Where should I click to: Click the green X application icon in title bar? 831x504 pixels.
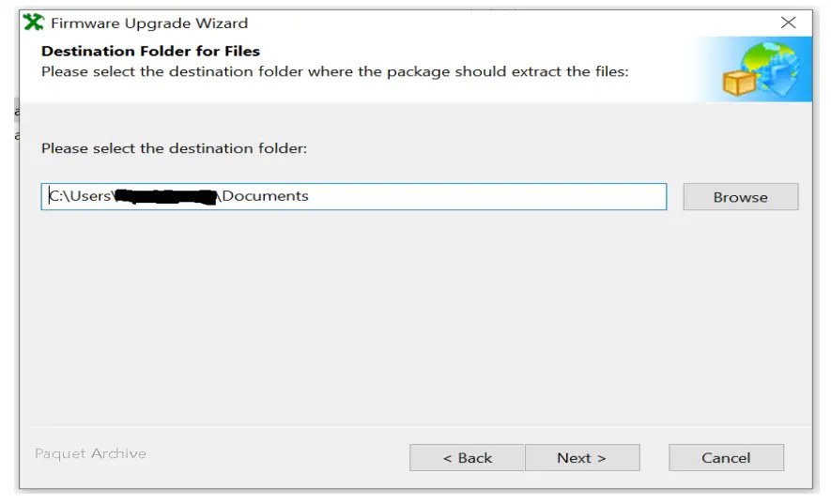(34, 23)
